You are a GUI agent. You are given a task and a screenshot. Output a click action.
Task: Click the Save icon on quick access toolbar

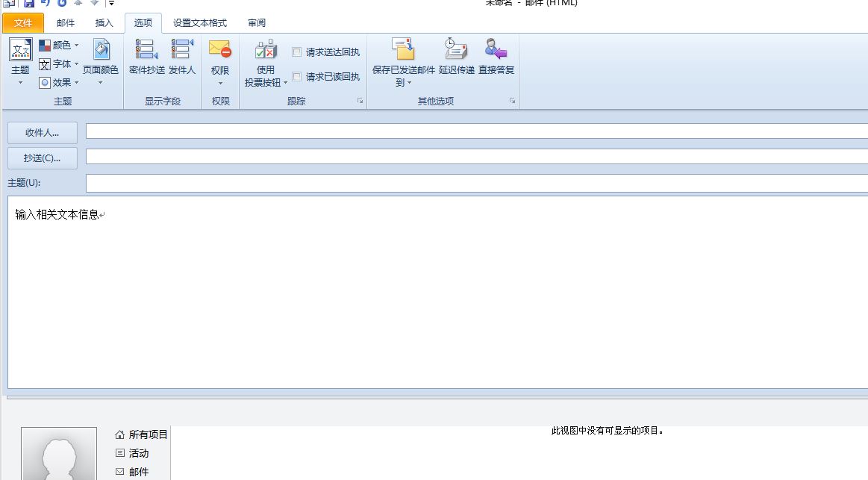point(28,4)
